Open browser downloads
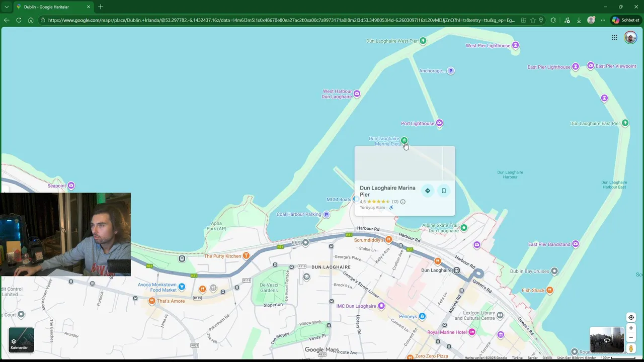This screenshot has height=362, width=644. [579, 20]
